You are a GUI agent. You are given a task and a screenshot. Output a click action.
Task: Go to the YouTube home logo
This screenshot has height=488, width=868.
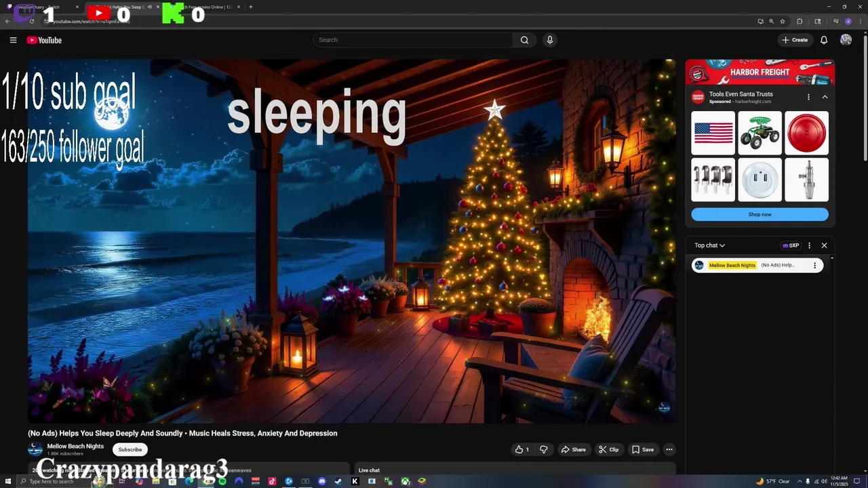44,40
